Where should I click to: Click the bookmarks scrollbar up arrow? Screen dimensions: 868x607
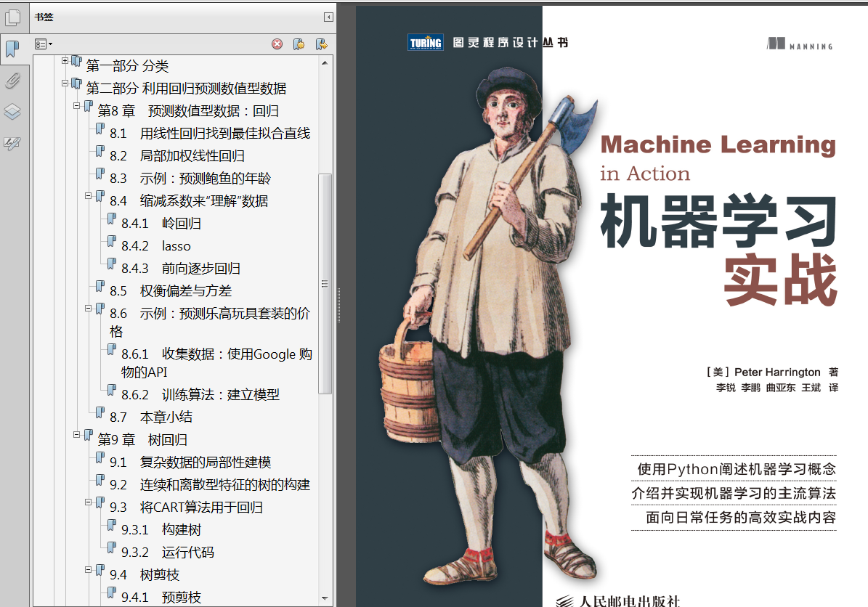[x=325, y=63]
